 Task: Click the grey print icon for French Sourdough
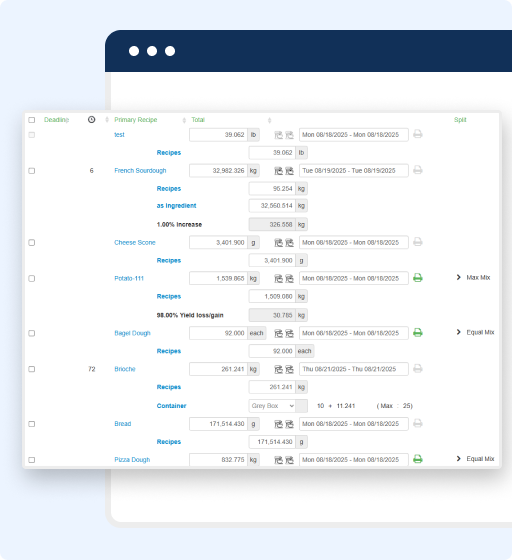[x=418, y=170]
